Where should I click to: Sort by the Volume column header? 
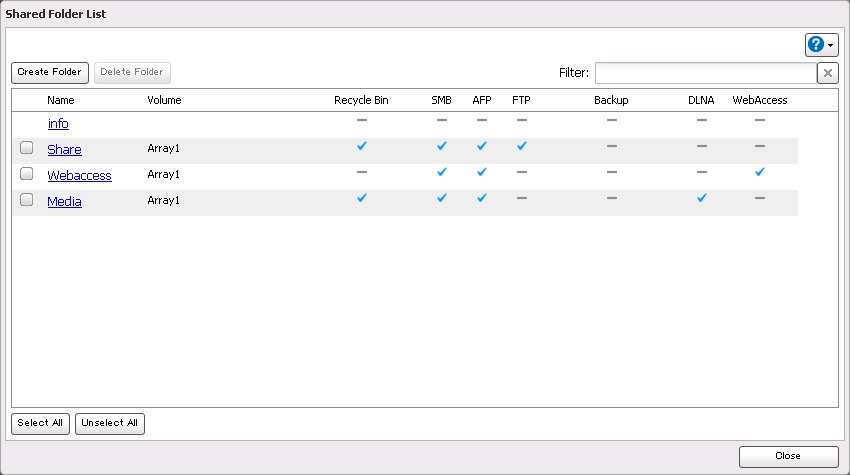(164, 100)
